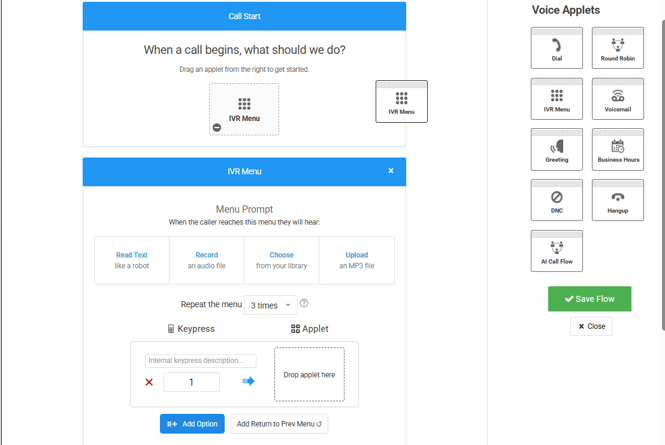Open the Repeat the menu dropdown
The height and width of the screenshot is (445, 665).
(x=270, y=305)
